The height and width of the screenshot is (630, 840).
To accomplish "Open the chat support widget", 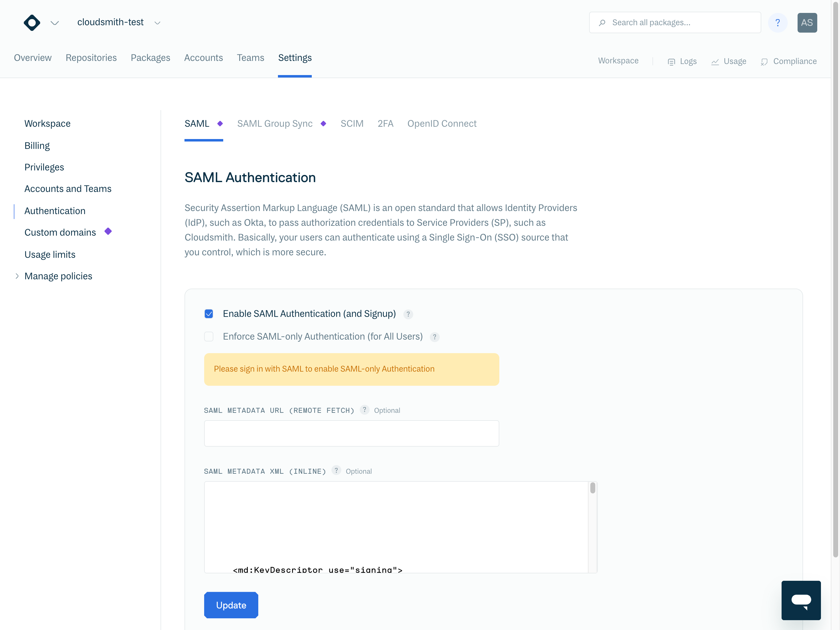I will click(x=801, y=600).
